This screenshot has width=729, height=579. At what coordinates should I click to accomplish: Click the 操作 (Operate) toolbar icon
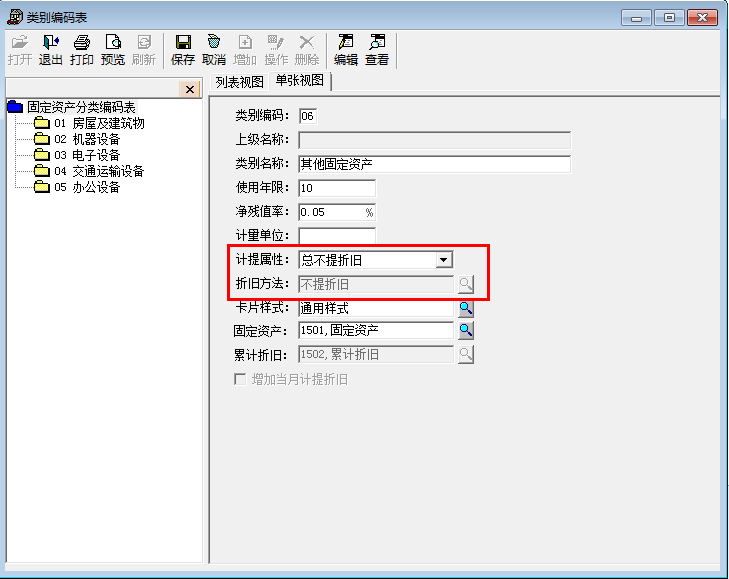click(x=276, y=50)
